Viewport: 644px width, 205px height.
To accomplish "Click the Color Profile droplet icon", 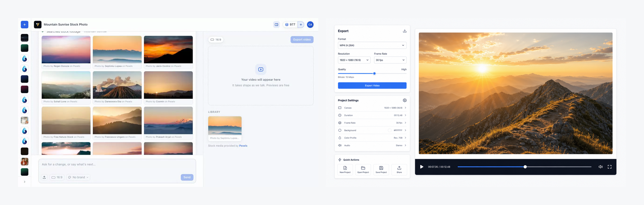I will click(340, 138).
